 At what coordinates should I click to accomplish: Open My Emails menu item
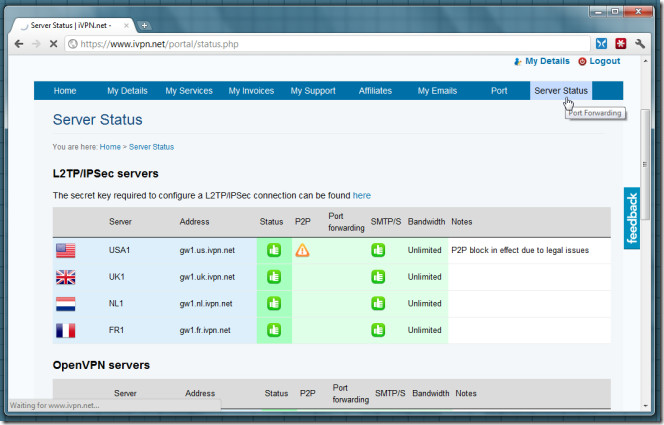point(437,91)
